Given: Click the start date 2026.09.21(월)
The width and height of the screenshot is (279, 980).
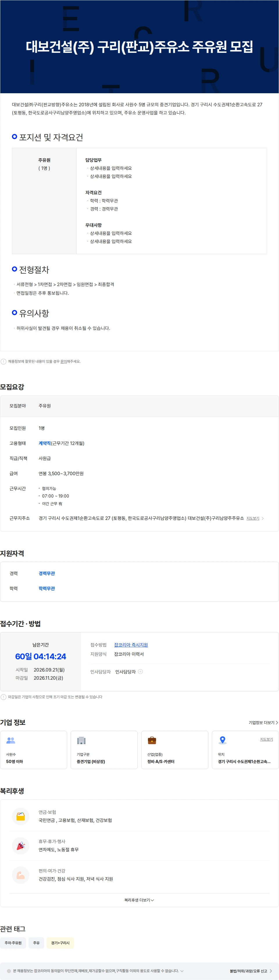Looking at the screenshot, I should point(49,670).
